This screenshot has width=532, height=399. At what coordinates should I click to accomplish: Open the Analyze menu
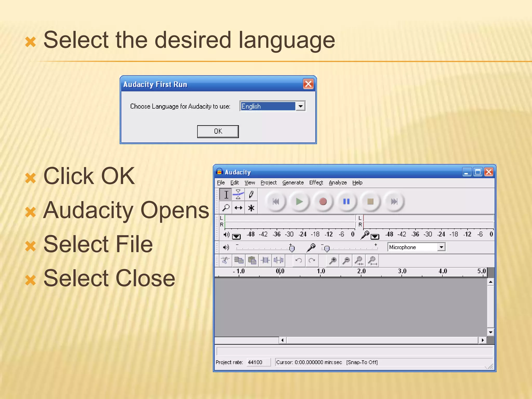tap(338, 183)
